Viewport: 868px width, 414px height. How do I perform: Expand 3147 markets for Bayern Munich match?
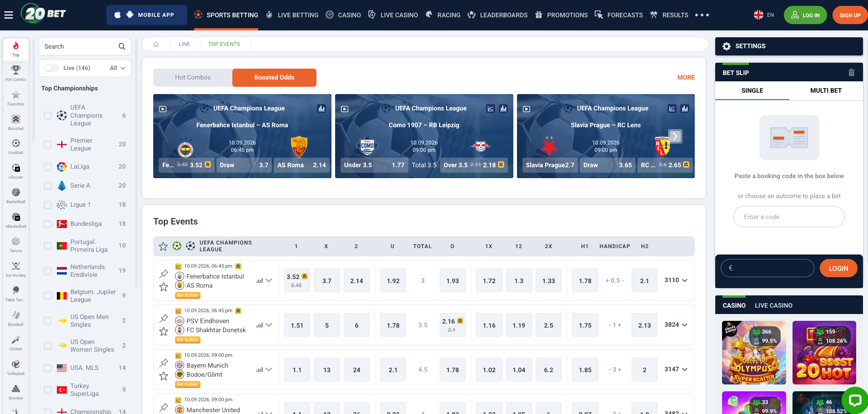coord(676,369)
